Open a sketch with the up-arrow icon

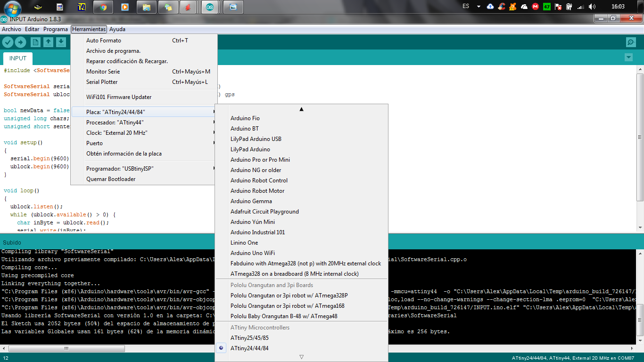coord(48,42)
